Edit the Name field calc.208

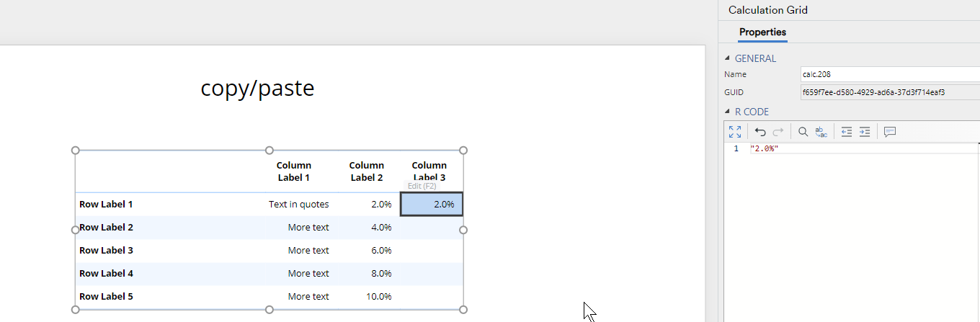click(x=890, y=74)
